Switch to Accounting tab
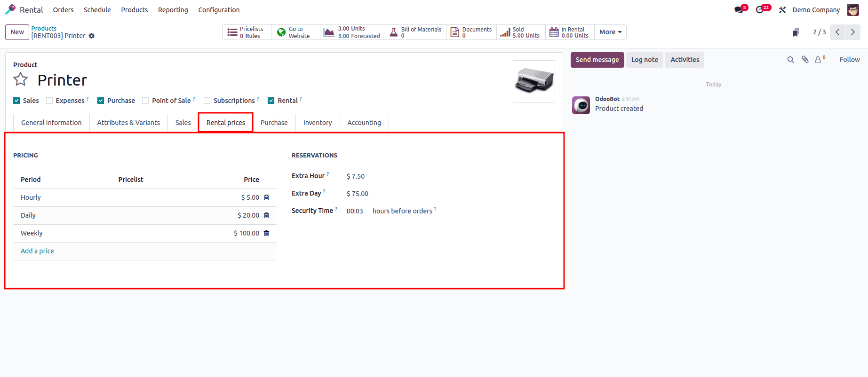 [x=364, y=123]
